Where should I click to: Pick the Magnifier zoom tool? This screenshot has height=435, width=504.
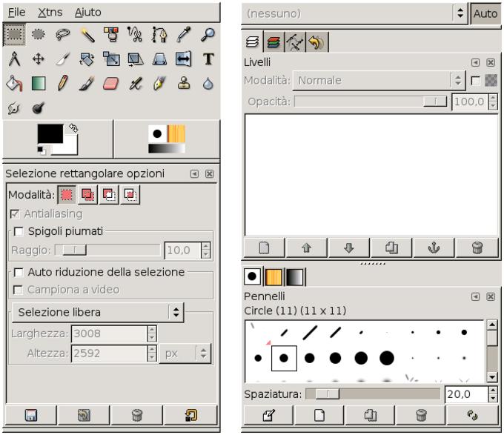[x=208, y=33]
